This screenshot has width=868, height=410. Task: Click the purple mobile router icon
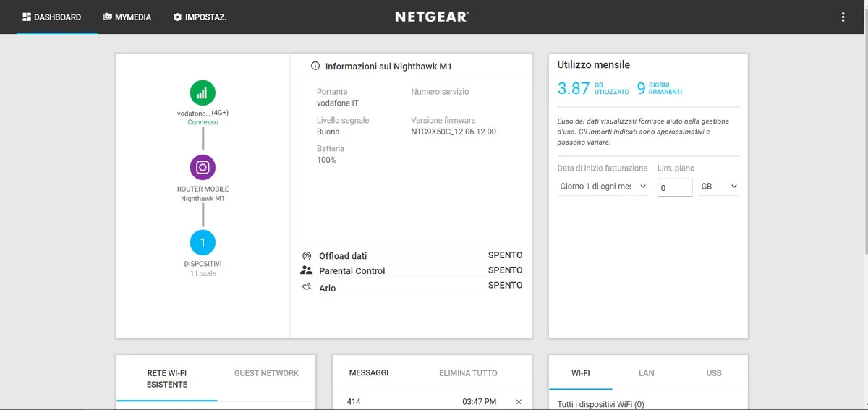tap(203, 168)
